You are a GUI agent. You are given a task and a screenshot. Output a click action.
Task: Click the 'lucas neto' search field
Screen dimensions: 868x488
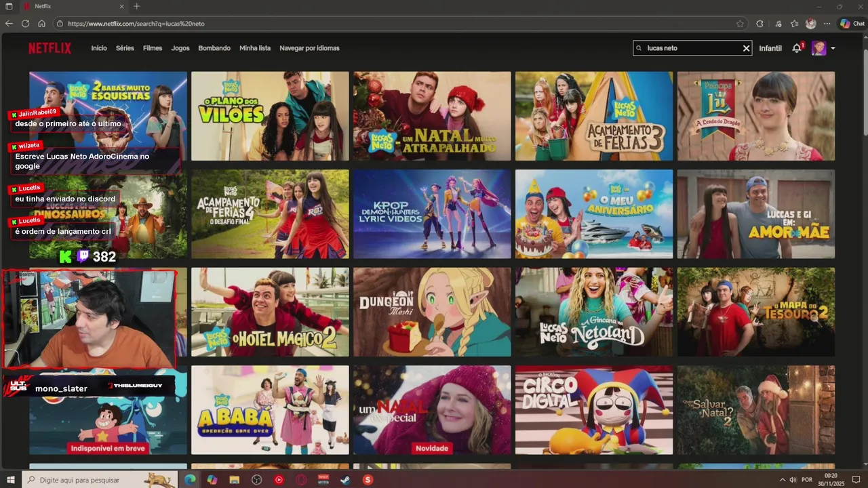692,48
